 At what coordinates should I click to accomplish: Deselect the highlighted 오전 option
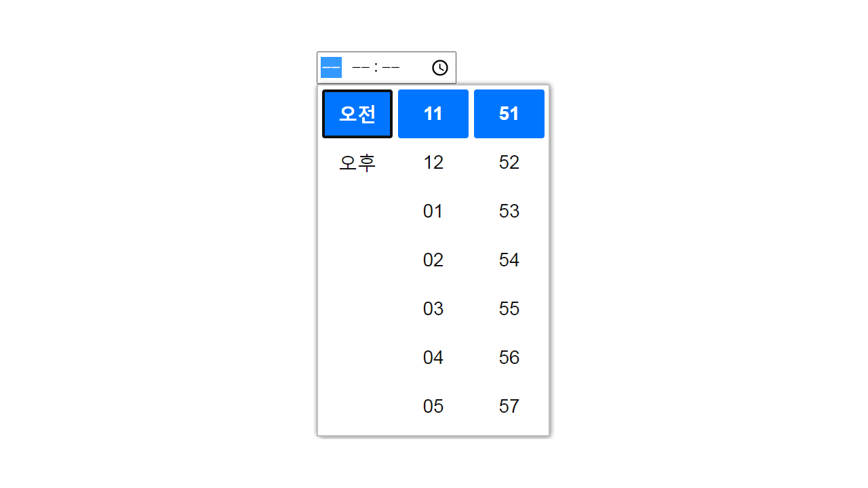coord(357,113)
